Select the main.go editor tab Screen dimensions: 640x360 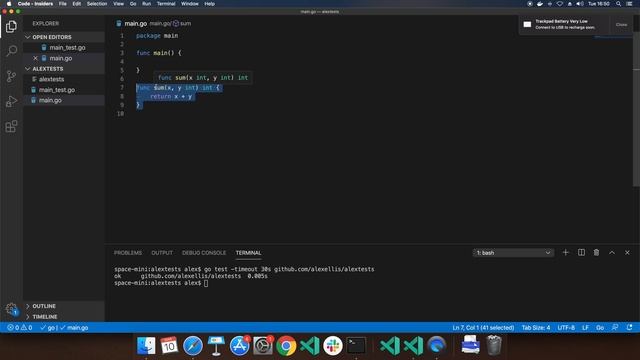coord(131,24)
